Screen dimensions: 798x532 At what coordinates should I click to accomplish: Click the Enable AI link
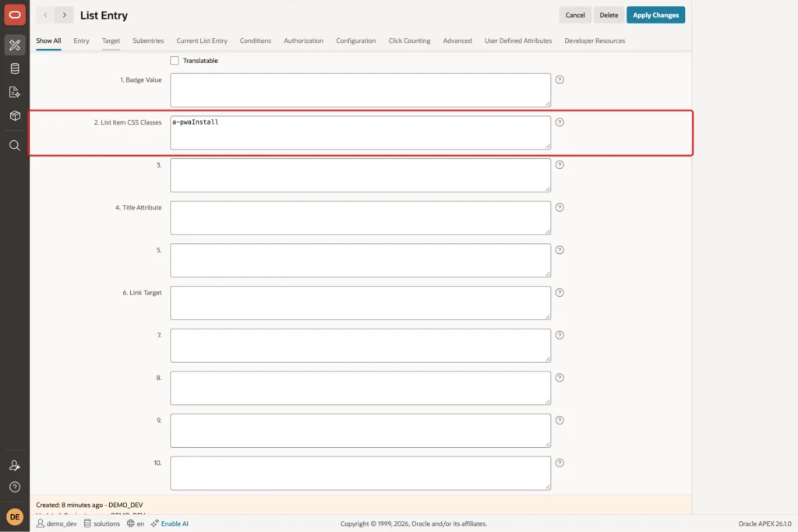coord(170,523)
